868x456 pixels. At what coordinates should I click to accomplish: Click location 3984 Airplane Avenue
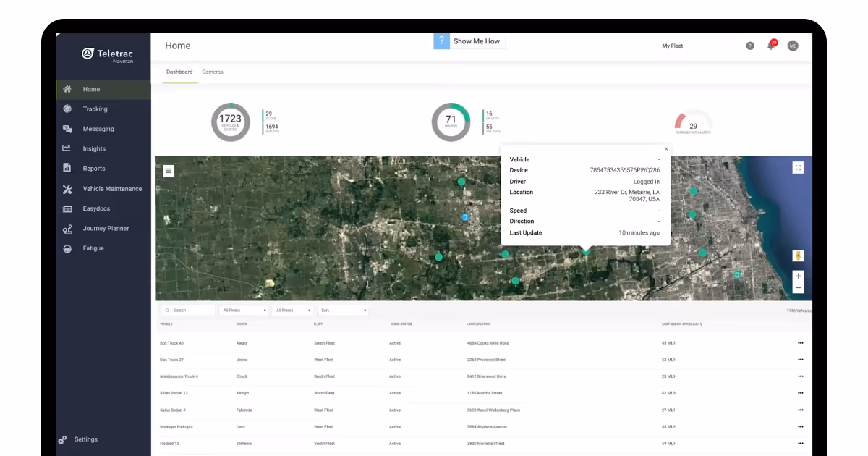coord(487,426)
